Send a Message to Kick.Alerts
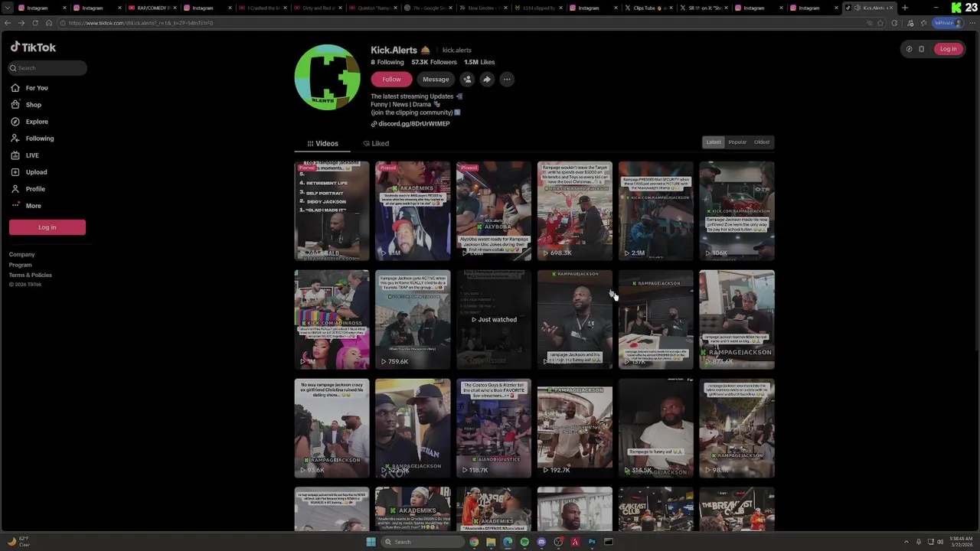The width and height of the screenshot is (980, 551). 436,80
